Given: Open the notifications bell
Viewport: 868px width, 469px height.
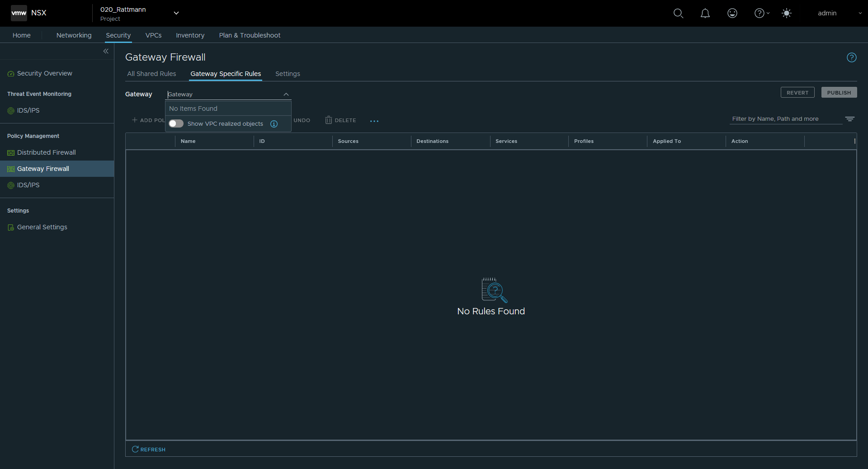Looking at the screenshot, I should (705, 14).
